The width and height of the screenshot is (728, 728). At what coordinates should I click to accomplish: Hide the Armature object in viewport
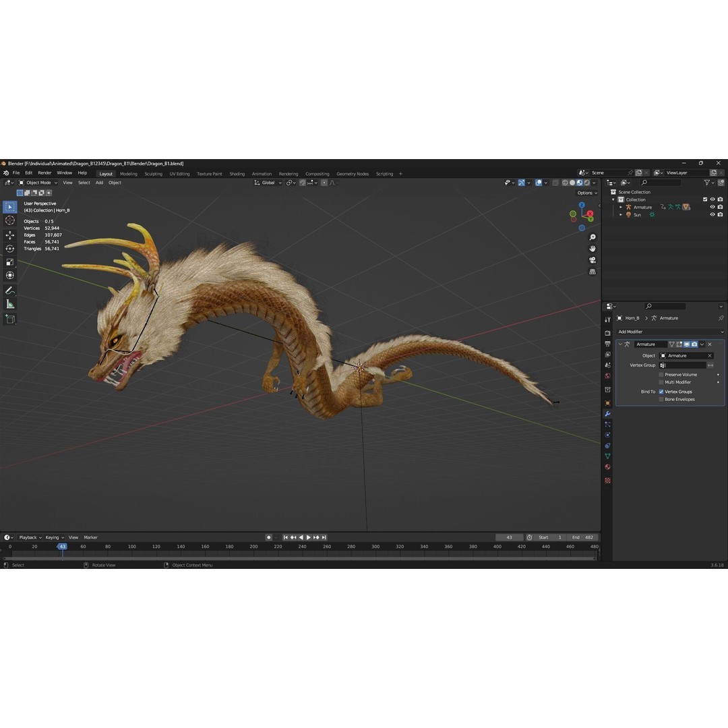pyautogui.click(x=712, y=207)
